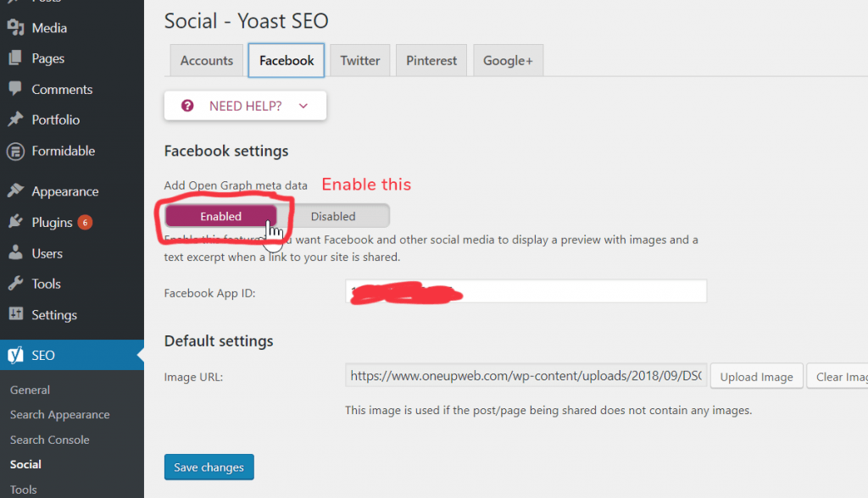
Task: Click the Clear Image button
Action: (x=837, y=376)
